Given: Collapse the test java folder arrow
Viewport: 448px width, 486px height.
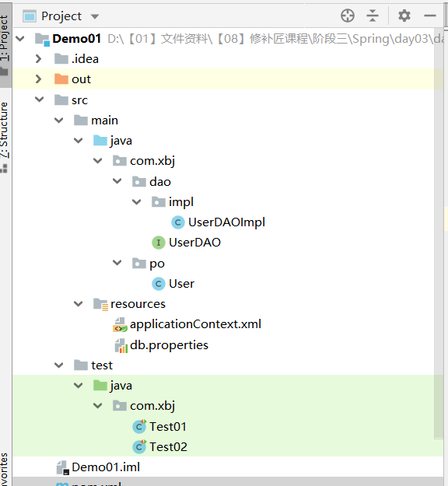Looking at the screenshot, I should 79,386.
